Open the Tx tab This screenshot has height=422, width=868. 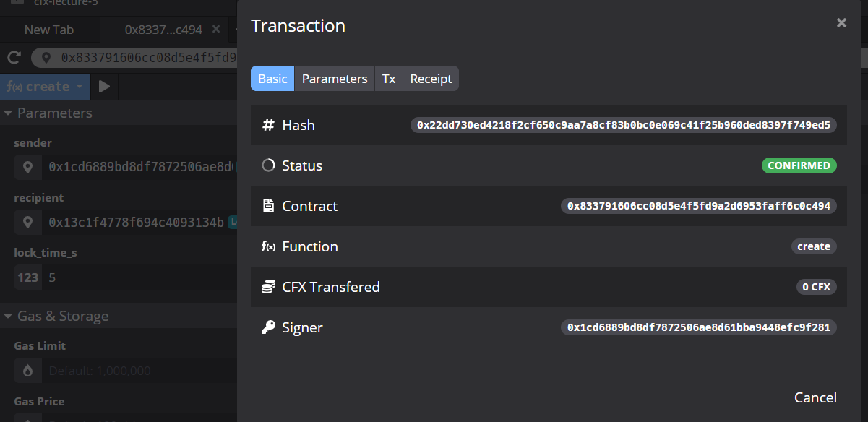(x=389, y=79)
